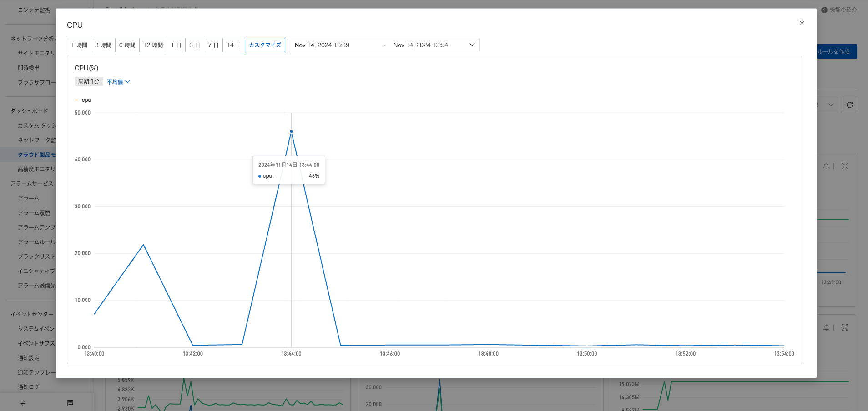The image size is (868, 411).
Task: Select the 7 日 time range tab
Action: pos(213,45)
